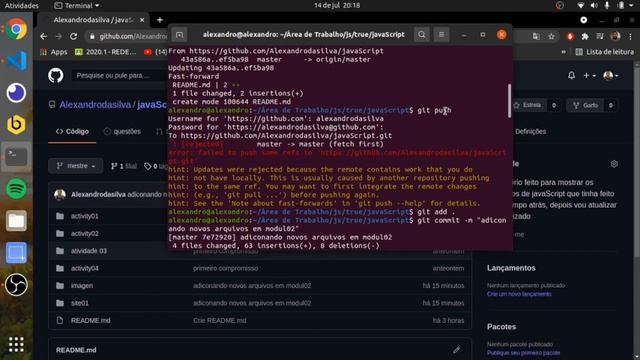
Task: Open the yellow 'b' app in dock
Action: pyautogui.click(x=16, y=124)
